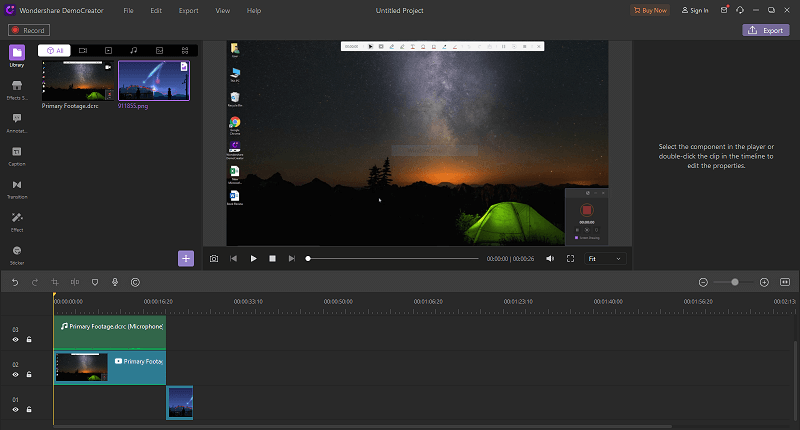Click Sign In
The width and height of the screenshot is (800, 430).
695,10
